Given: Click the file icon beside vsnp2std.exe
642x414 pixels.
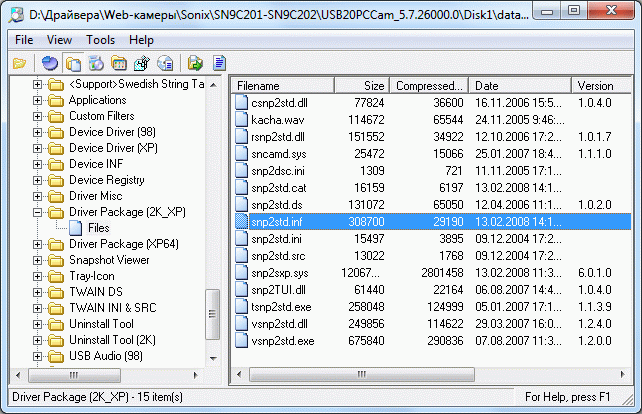Looking at the screenshot, I should coord(242,341).
